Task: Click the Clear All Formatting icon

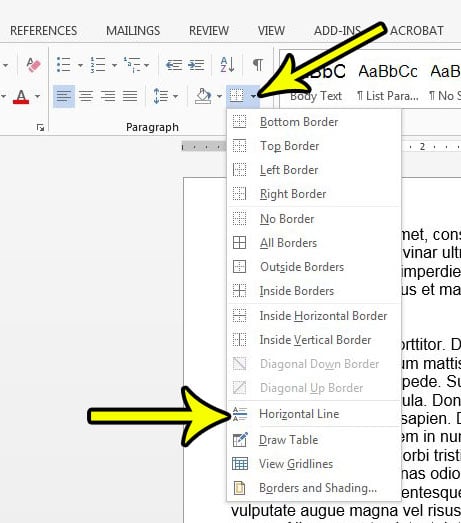Action: (33, 65)
